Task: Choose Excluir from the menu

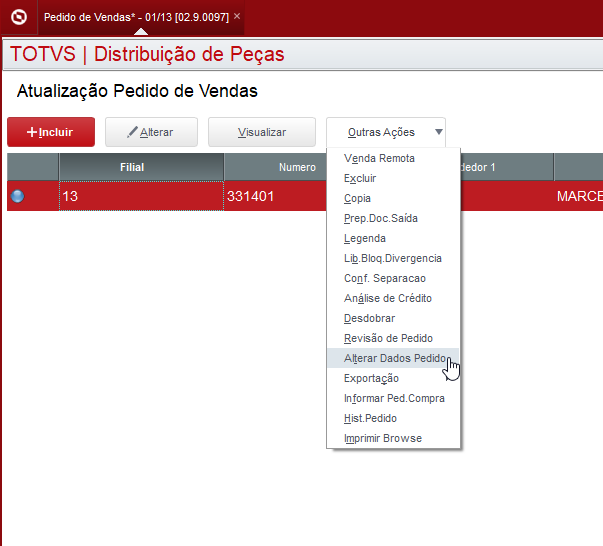Action: tap(393, 178)
